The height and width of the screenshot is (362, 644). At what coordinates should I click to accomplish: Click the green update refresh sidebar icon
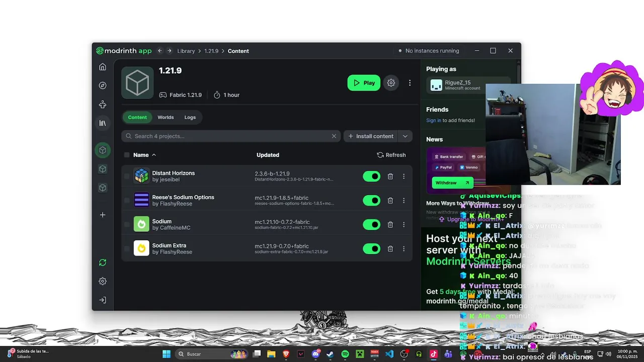(103, 262)
